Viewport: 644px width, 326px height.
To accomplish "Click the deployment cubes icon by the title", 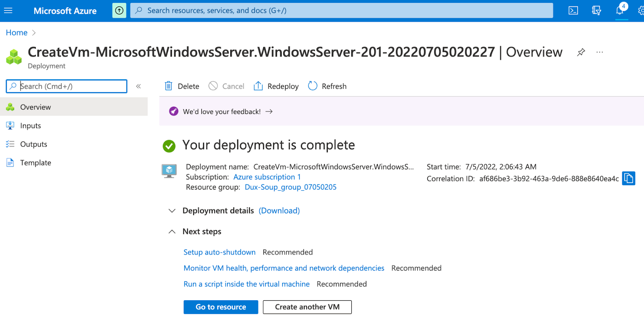I will pyautogui.click(x=14, y=57).
